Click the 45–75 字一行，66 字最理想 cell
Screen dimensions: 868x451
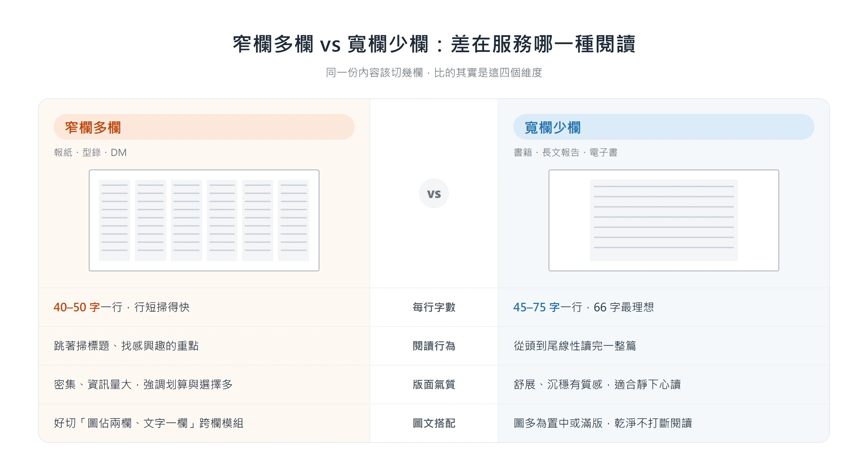pos(664,307)
